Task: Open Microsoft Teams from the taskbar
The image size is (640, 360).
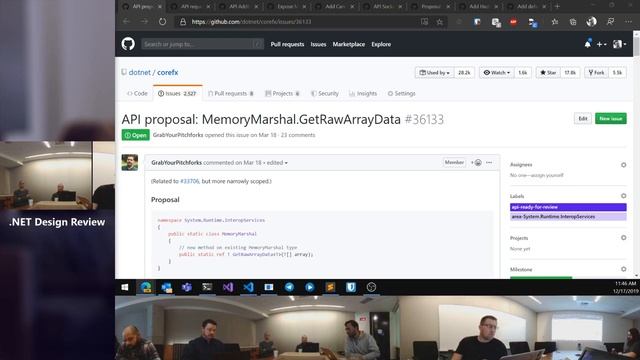Action: click(x=187, y=287)
